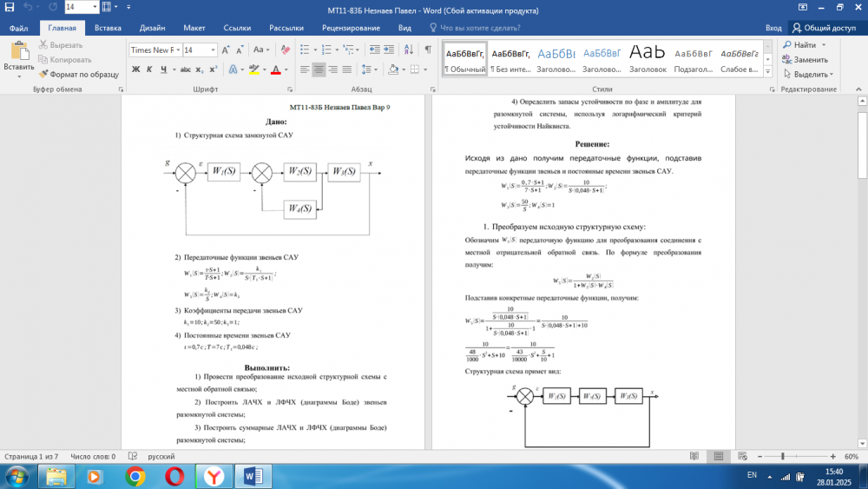Toggle bold formatting (Ж)
Screen dimensions: 868x489
pos(136,69)
